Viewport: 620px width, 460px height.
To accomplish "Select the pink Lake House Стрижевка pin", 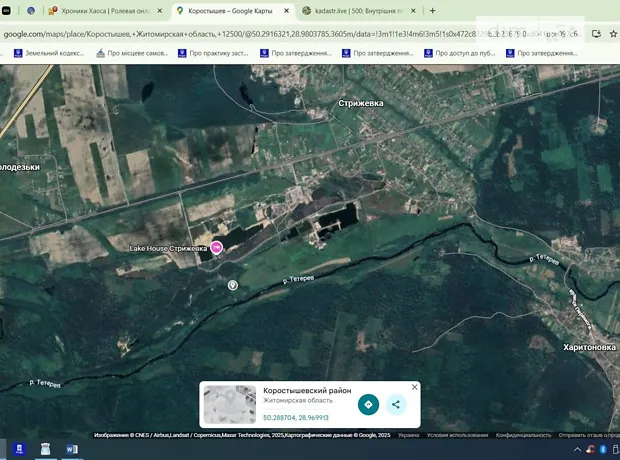I will pos(216,248).
